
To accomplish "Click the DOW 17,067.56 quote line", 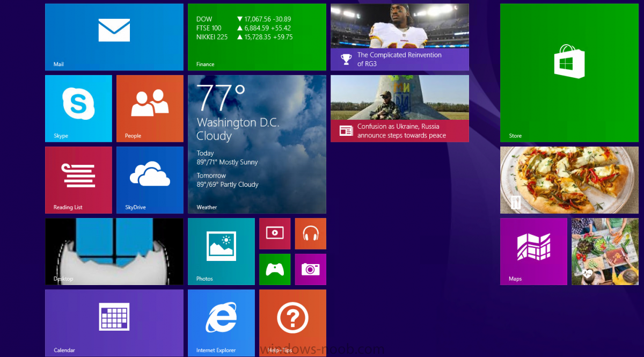I will [244, 19].
